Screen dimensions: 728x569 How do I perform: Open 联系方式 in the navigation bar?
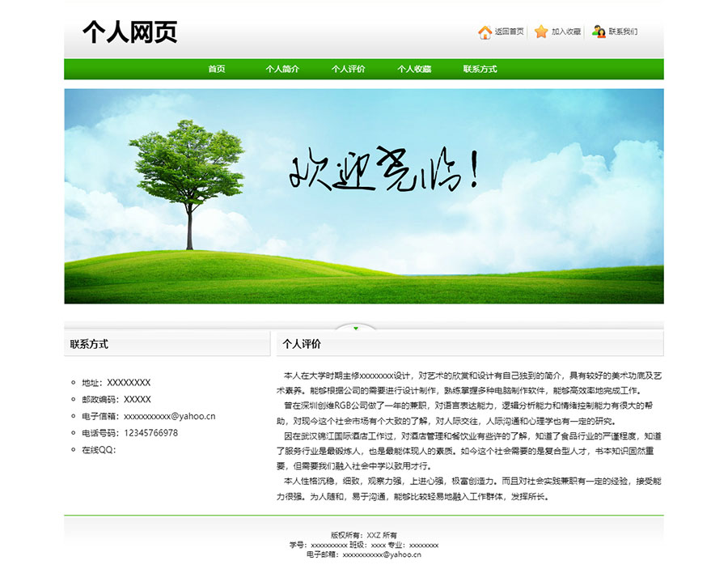480,70
